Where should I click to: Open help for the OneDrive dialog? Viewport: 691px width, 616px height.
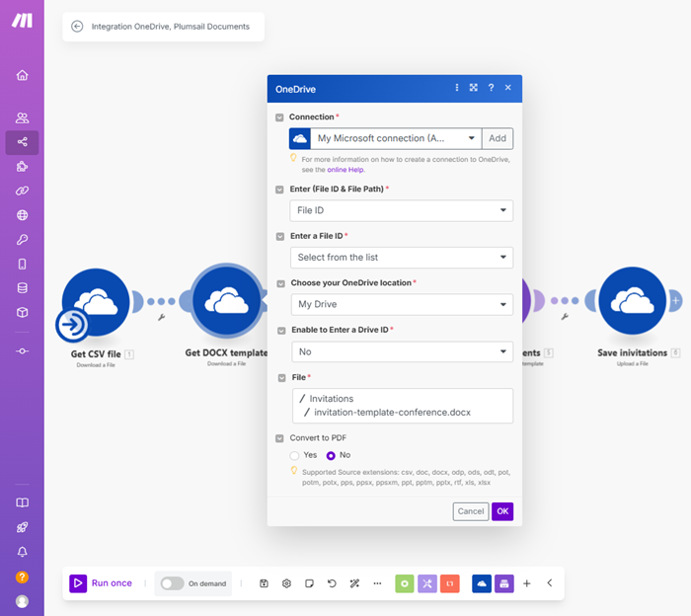pos(491,88)
